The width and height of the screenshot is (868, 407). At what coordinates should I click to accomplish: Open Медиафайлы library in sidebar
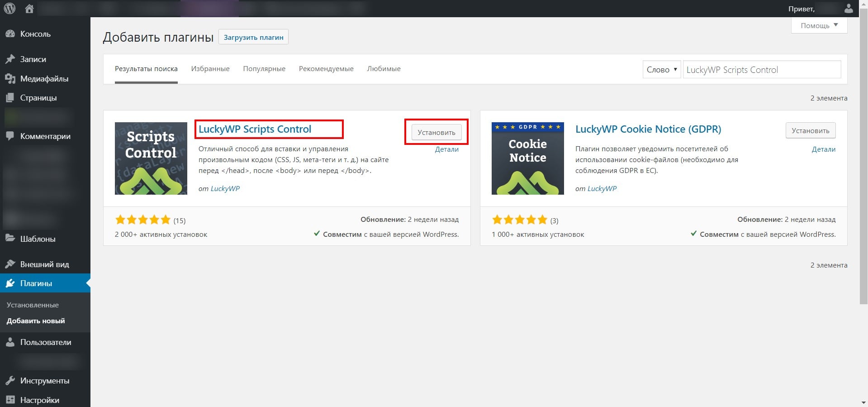(44, 79)
